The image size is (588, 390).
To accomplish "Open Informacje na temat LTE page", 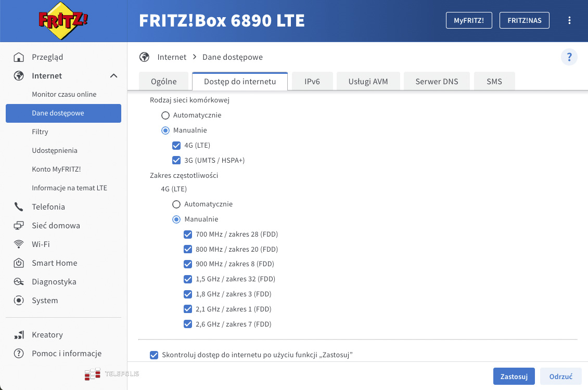I will tap(69, 188).
